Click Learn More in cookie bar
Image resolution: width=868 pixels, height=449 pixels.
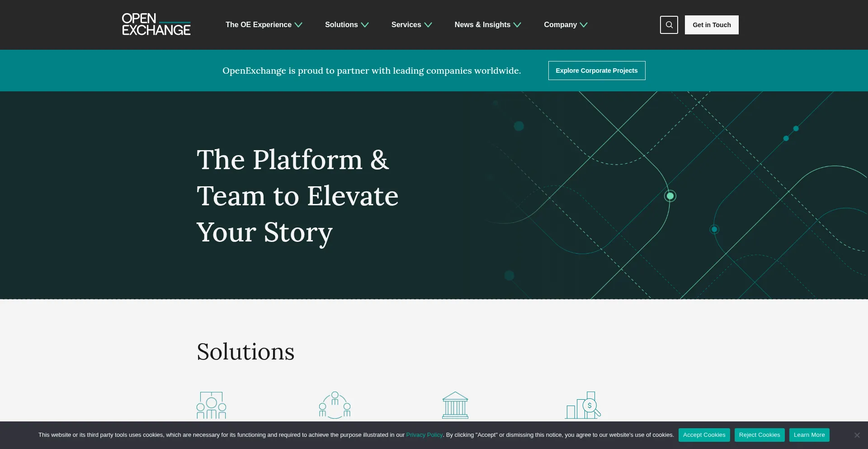[x=809, y=435]
